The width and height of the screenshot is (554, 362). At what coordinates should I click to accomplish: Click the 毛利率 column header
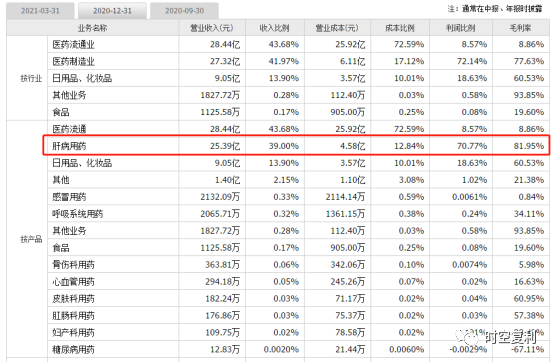[x=520, y=28]
